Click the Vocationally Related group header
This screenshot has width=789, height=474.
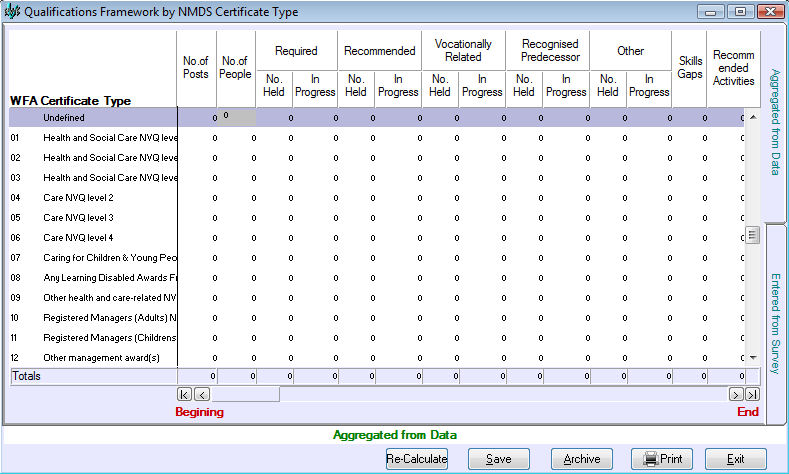[x=463, y=50]
